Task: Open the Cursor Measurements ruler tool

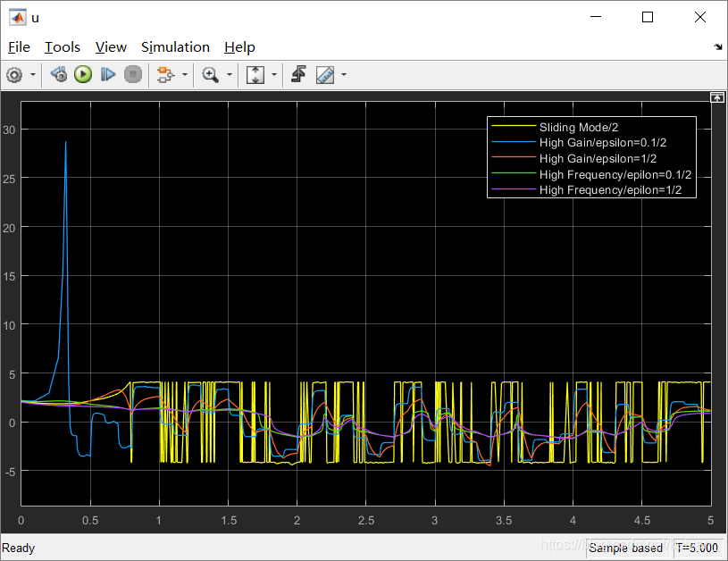Action: [325, 74]
